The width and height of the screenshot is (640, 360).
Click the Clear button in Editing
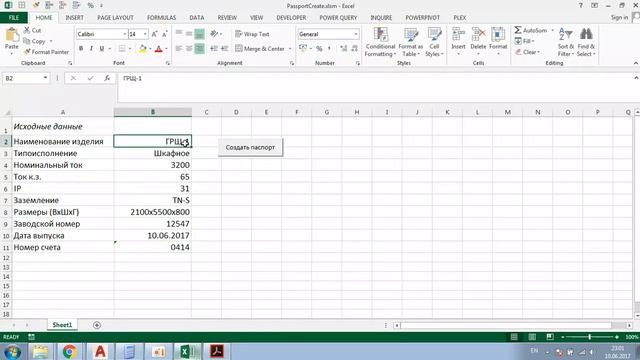point(527,52)
